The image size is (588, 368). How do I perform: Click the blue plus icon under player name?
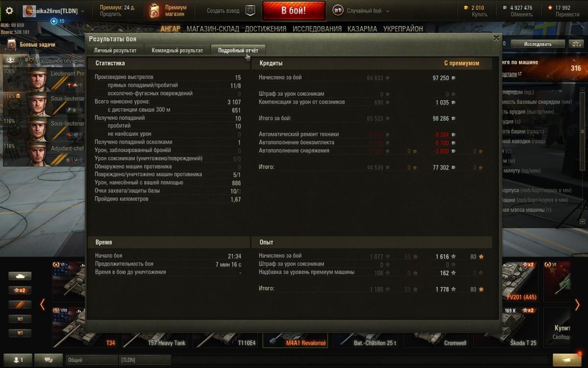click(54, 21)
